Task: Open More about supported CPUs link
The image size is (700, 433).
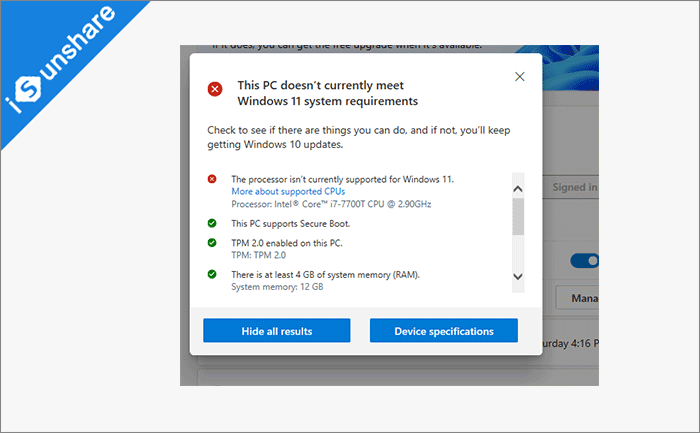Action: tap(274, 191)
